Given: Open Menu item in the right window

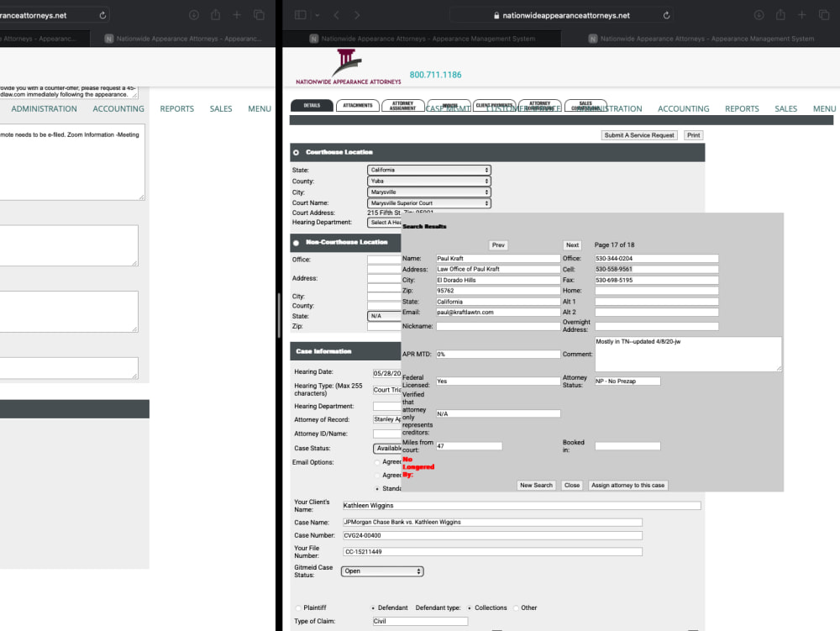Looking at the screenshot, I should point(825,108).
